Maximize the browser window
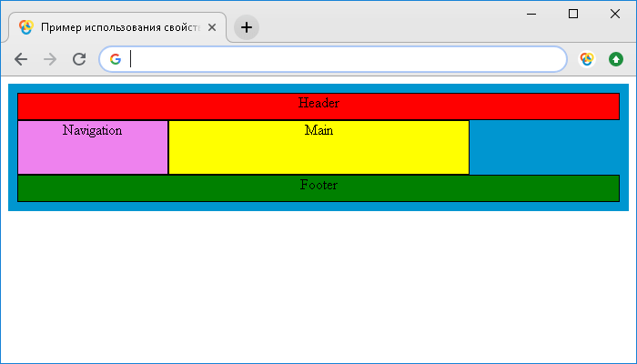 pyautogui.click(x=573, y=14)
